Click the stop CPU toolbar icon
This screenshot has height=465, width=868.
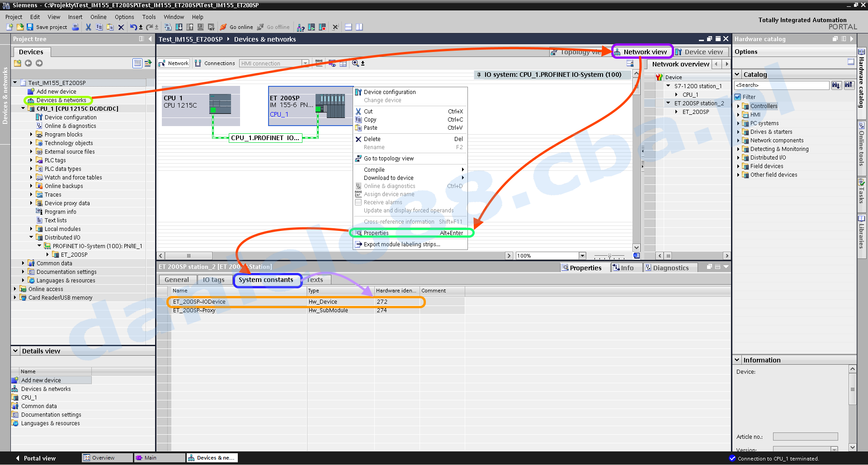(322, 27)
